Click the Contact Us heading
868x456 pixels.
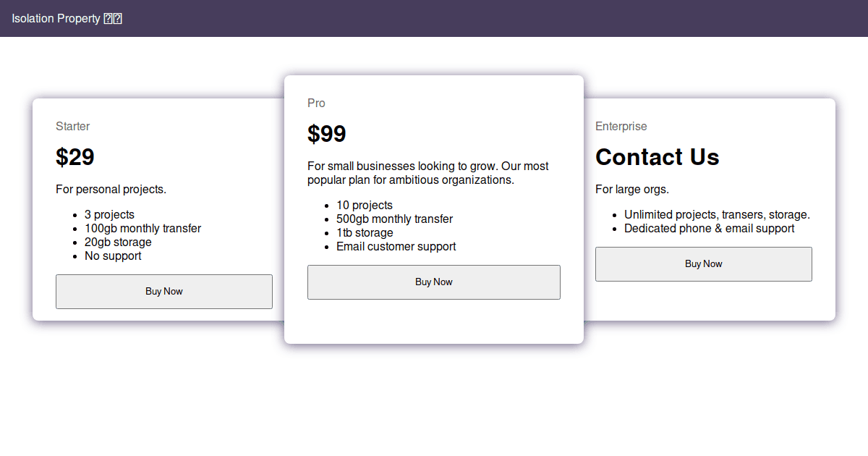(658, 157)
